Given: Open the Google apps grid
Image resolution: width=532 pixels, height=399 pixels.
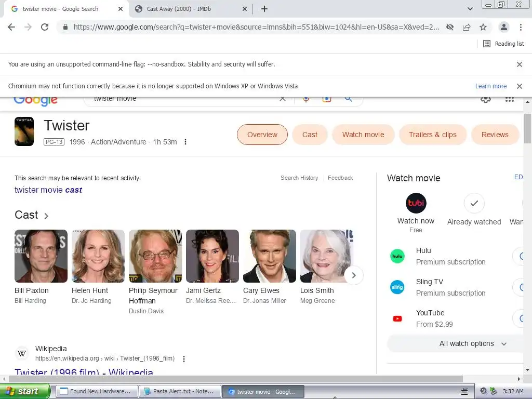Looking at the screenshot, I should 509,99.
